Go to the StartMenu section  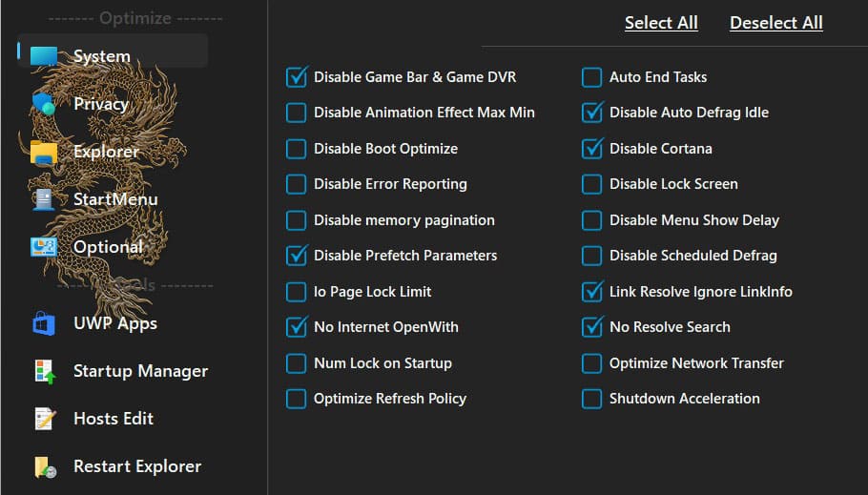click(115, 198)
